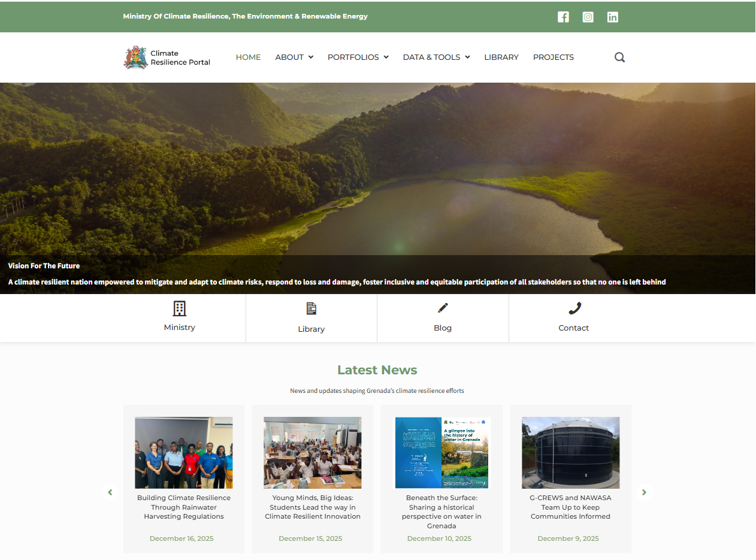Open the LinkedIn social icon
The image size is (756, 560).
tap(612, 17)
